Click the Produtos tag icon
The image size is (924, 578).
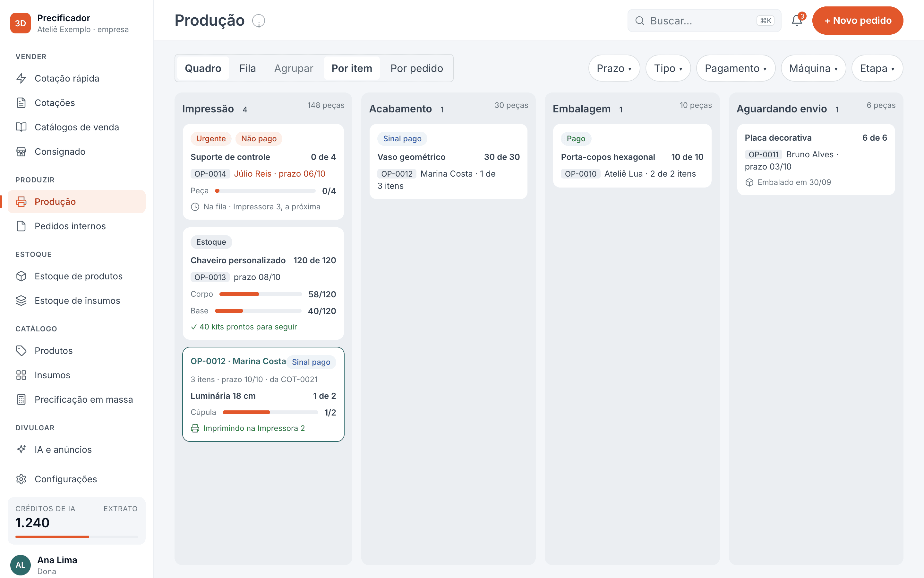[21, 351]
